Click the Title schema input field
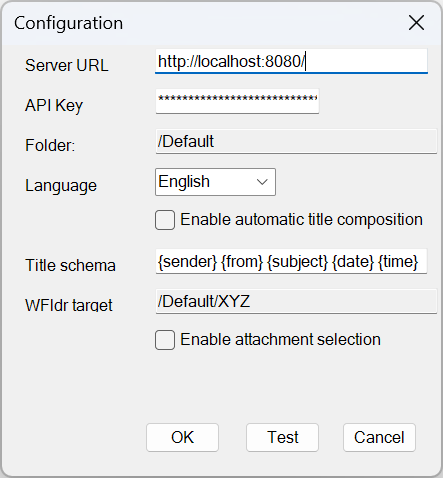Screen dimensions: 443x478 (291, 261)
